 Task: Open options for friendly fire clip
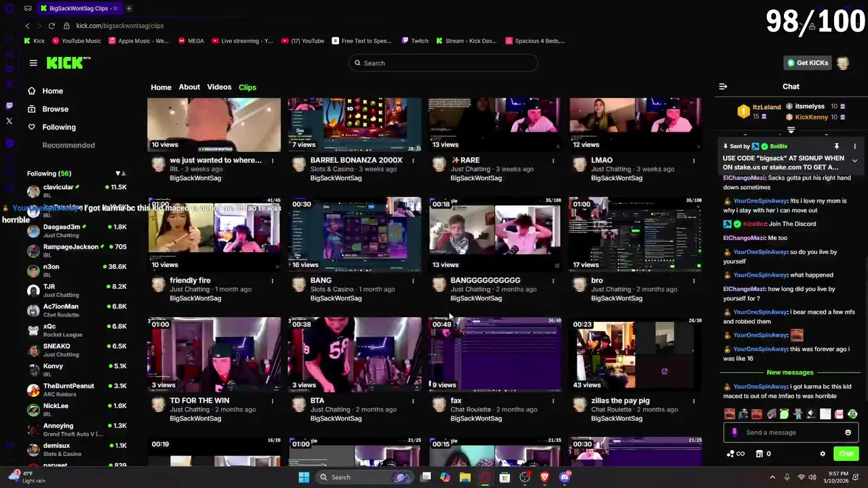click(272, 281)
